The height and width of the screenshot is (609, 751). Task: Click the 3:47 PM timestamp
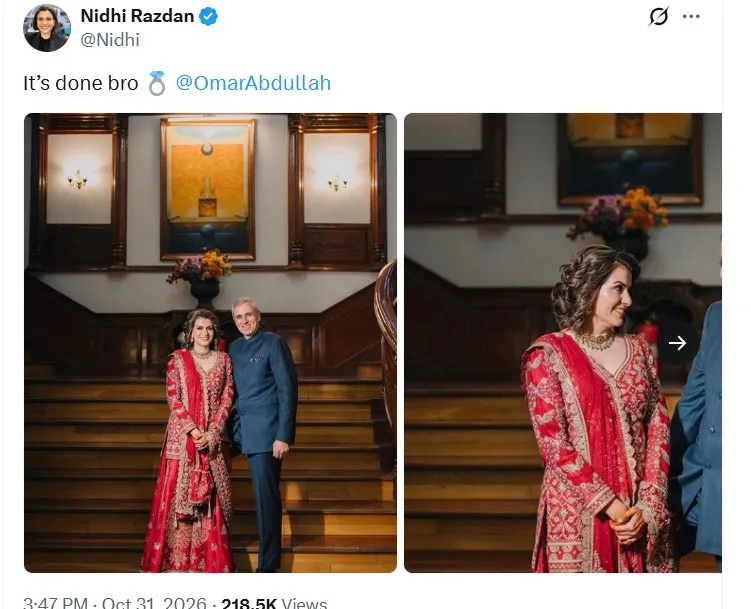pos(56,603)
